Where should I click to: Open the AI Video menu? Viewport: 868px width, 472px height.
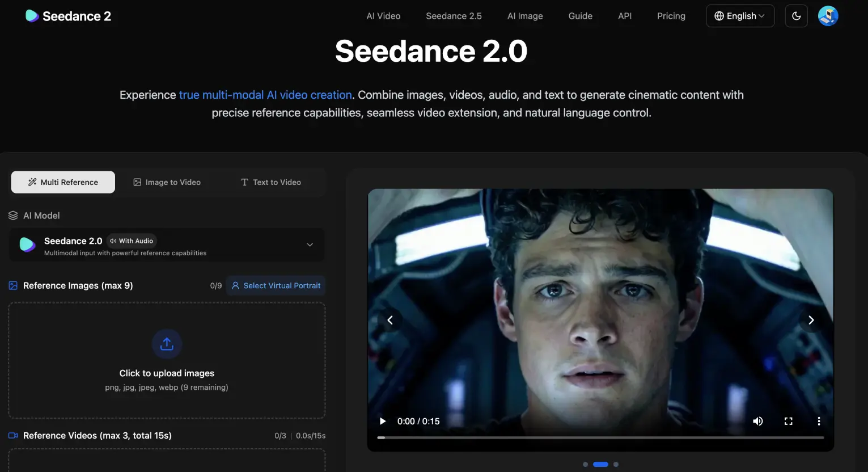pyautogui.click(x=383, y=16)
